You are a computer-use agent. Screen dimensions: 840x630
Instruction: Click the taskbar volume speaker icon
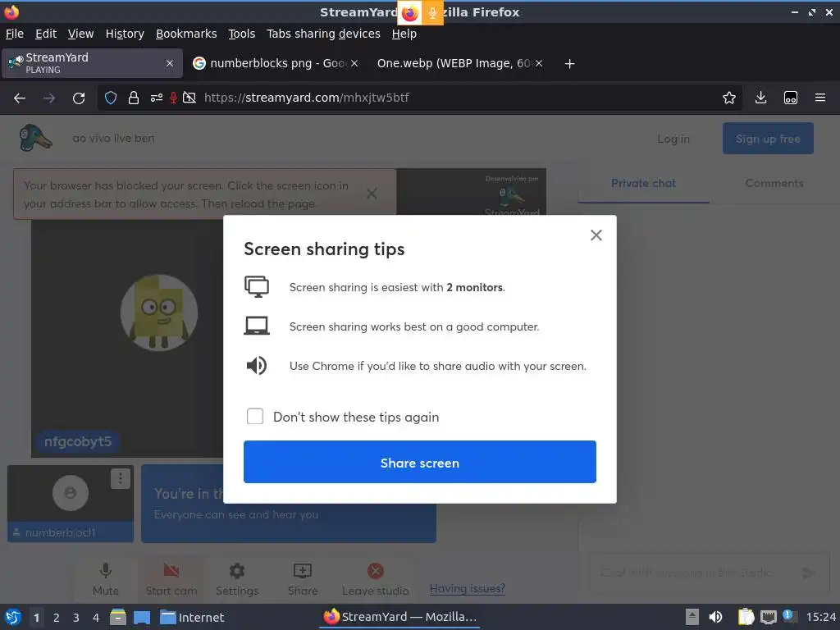pyautogui.click(x=715, y=617)
